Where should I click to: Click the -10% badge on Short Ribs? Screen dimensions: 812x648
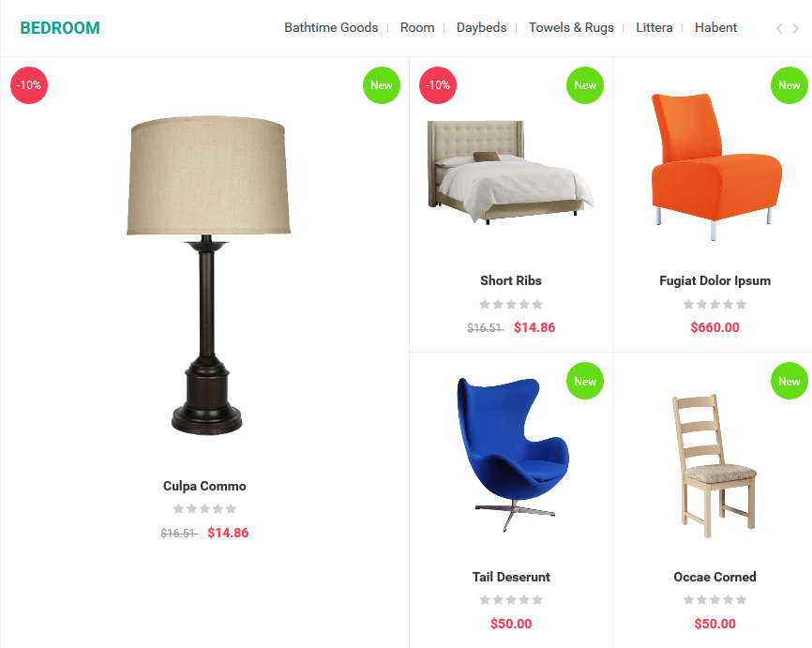pos(438,85)
